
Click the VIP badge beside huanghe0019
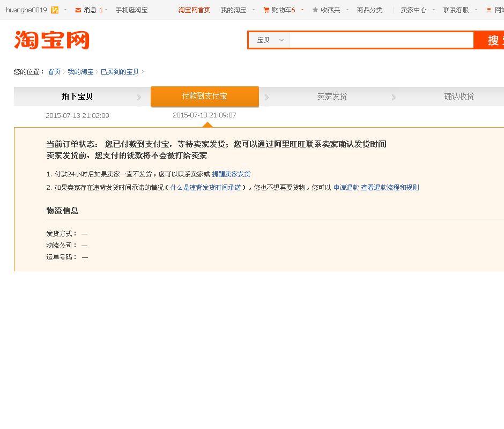click(55, 10)
